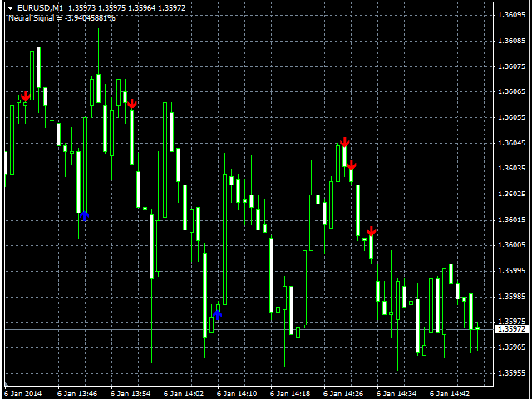Image resolution: width=532 pixels, height=399 pixels.
Task: Select the leftmost red sell arrow near 1.36065
Action: click(26, 96)
